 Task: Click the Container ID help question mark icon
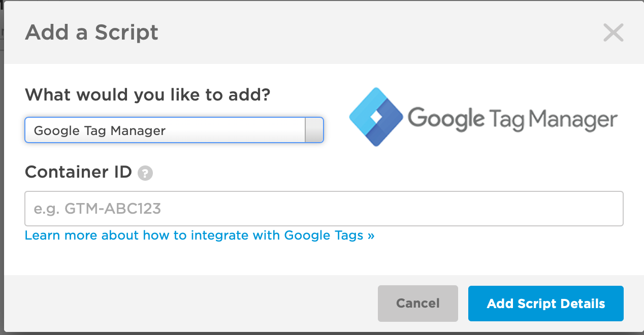point(145,174)
